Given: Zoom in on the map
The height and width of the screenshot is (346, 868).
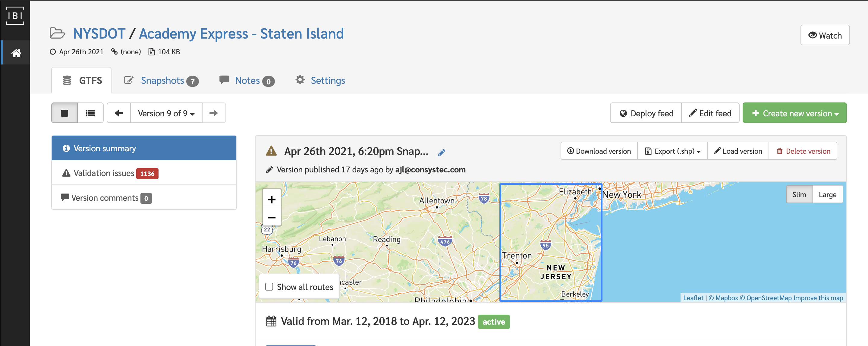Looking at the screenshot, I should (x=272, y=200).
